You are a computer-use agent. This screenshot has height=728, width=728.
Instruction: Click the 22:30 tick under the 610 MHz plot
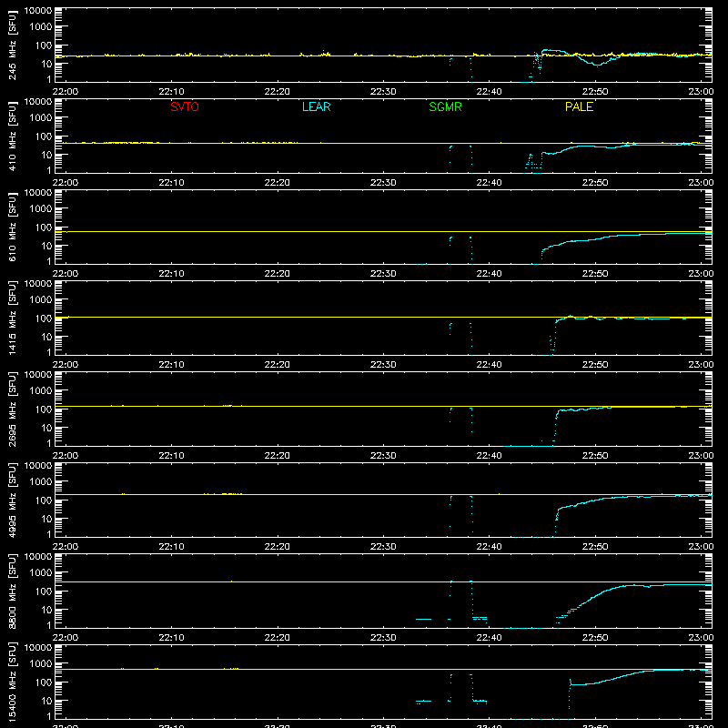coord(383,274)
